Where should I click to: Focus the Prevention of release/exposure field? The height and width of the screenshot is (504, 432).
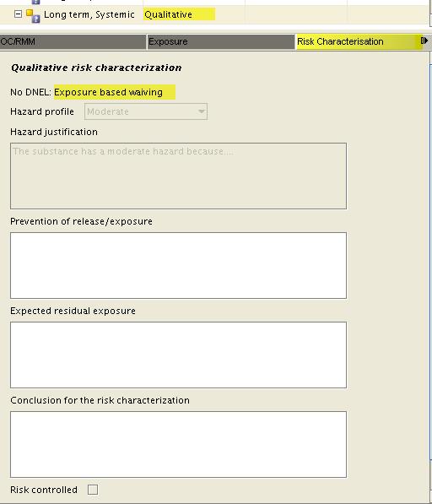178,265
